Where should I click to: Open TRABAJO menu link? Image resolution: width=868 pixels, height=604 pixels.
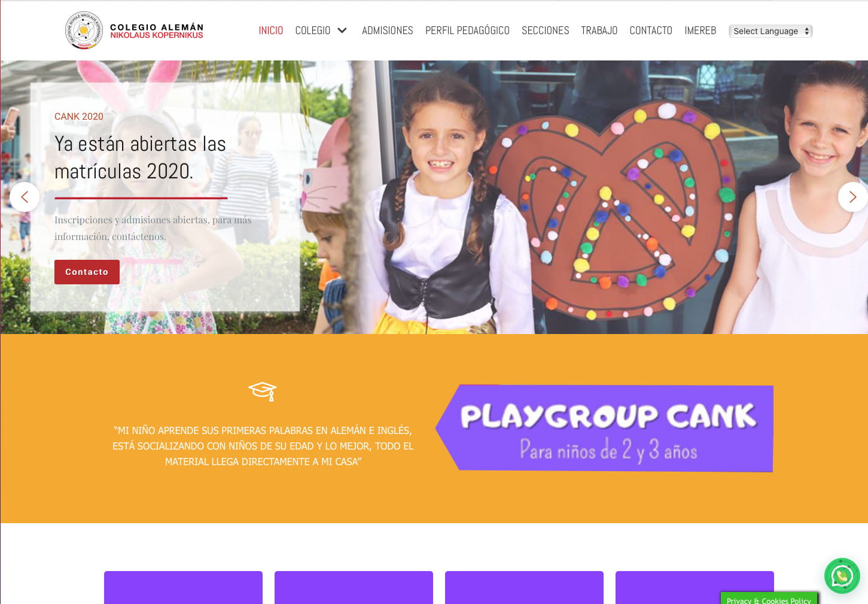tap(599, 31)
